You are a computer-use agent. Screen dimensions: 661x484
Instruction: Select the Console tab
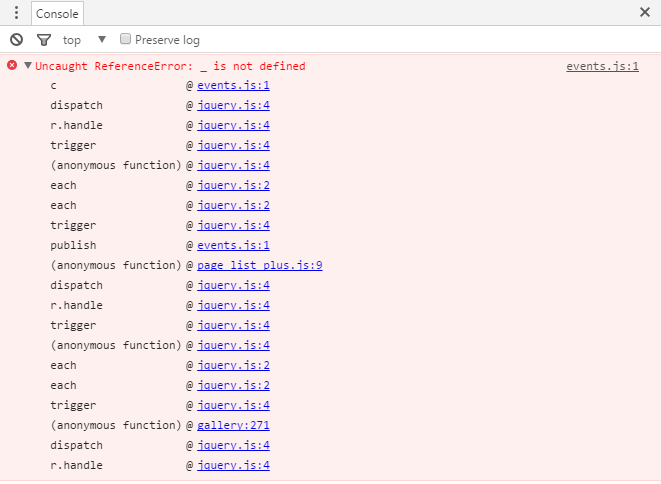coord(57,13)
